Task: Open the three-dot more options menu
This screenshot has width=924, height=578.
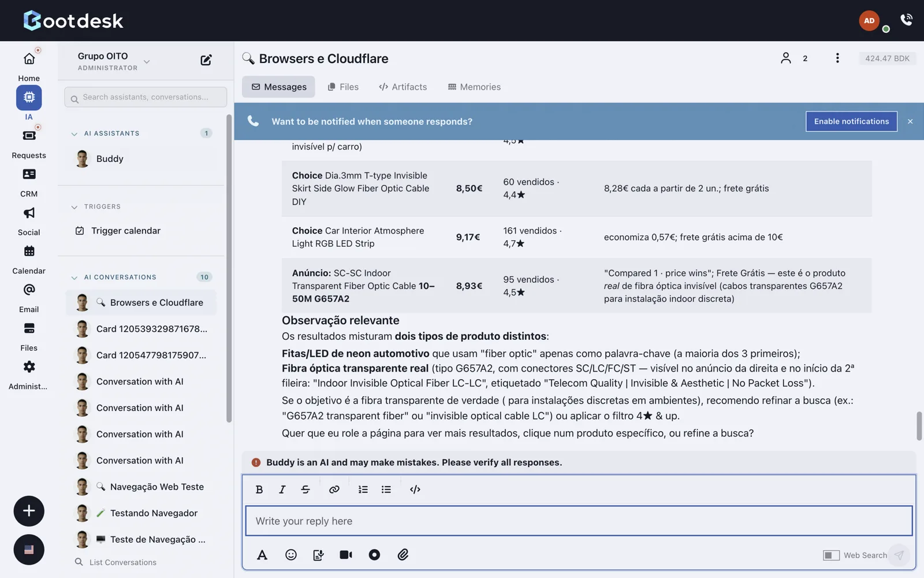Action: click(837, 58)
